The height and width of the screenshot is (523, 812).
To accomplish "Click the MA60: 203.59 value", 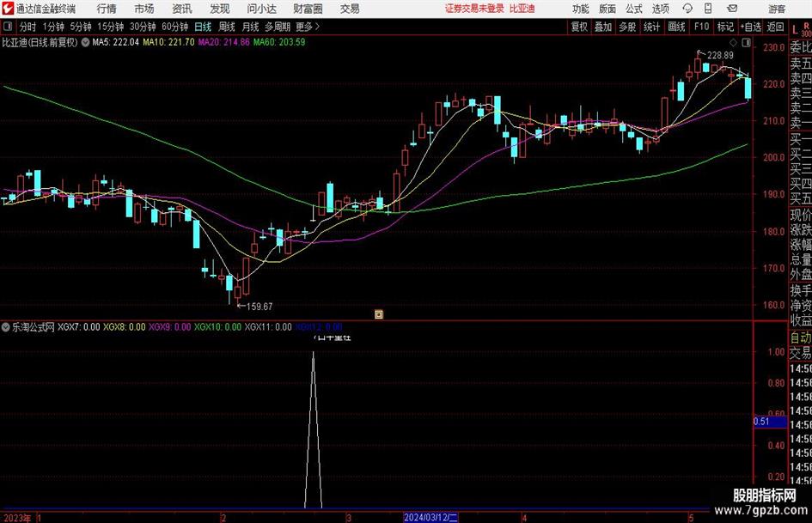I will pyautogui.click(x=279, y=42).
